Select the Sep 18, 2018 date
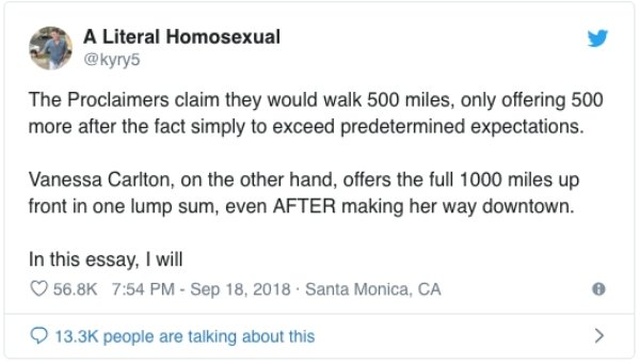The width and height of the screenshot is (640, 364). [240, 289]
